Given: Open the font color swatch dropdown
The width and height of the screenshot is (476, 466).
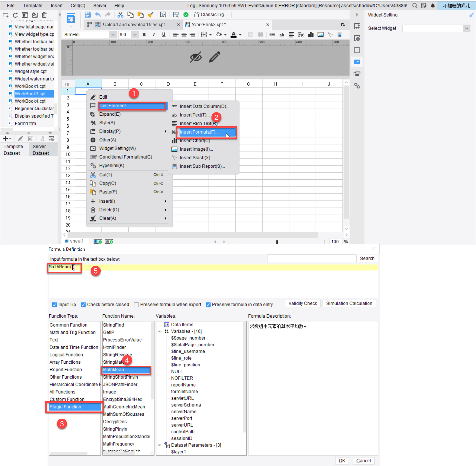Looking at the screenshot, I should pyautogui.click(x=240, y=35).
